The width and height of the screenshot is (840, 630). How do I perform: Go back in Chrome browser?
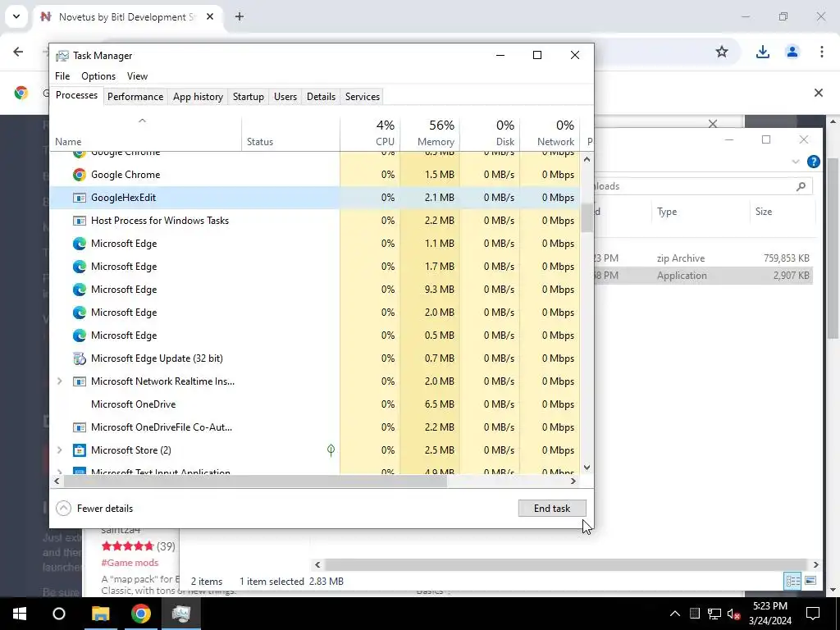18,52
